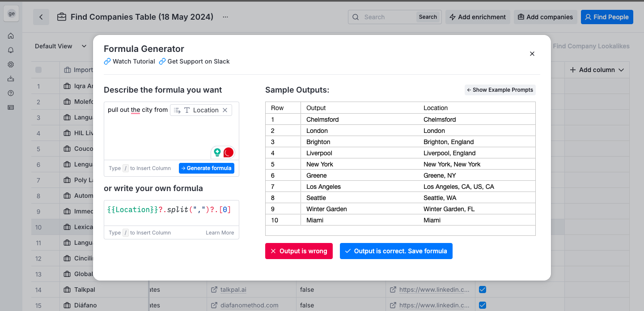Click the Grammarly icon in the prompt box

pos(217,152)
